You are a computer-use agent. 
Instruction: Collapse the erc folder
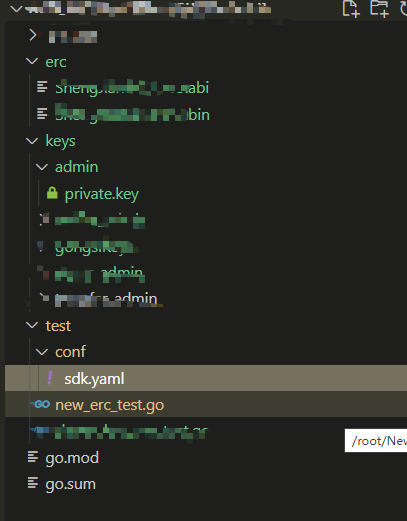pos(32,61)
